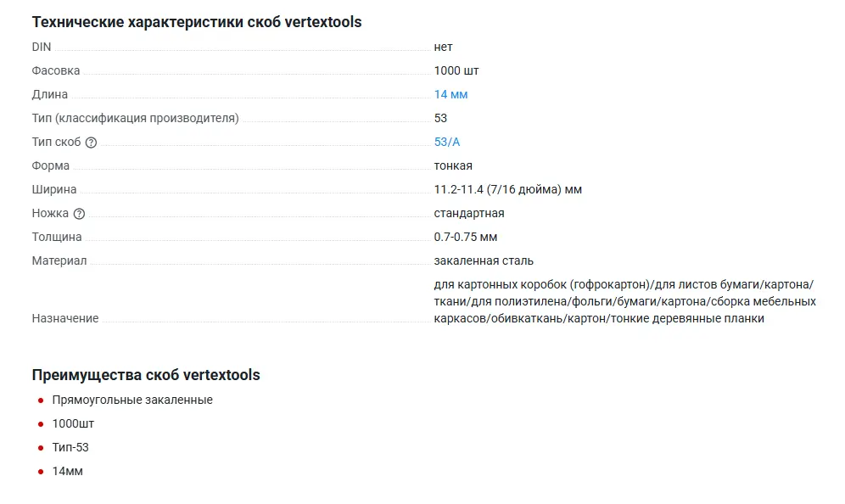Click the Тип-53 bullet item
Image resolution: width=845 pixels, height=504 pixels.
(70, 447)
